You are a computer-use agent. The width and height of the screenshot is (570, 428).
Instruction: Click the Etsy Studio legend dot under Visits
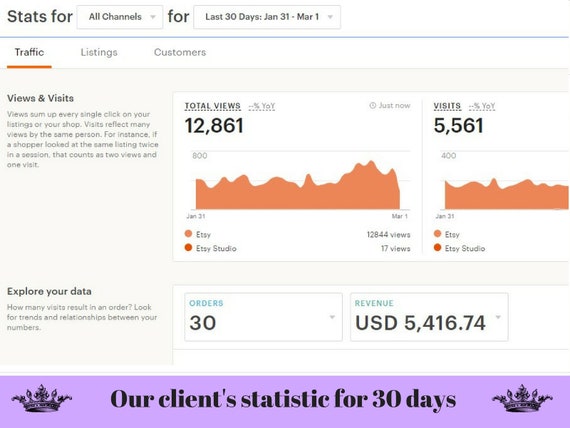pyautogui.click(x=437, y=248)
